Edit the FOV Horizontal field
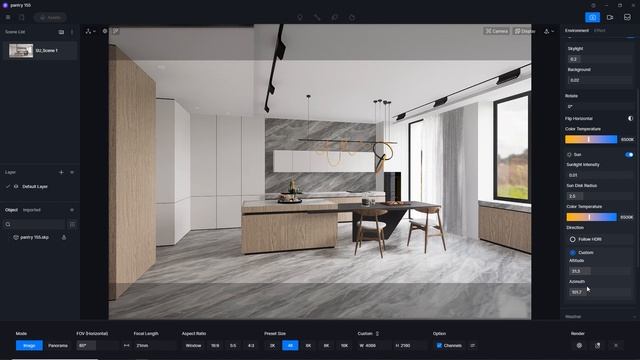This screenshot has height=360, width=640. [97, 345]
